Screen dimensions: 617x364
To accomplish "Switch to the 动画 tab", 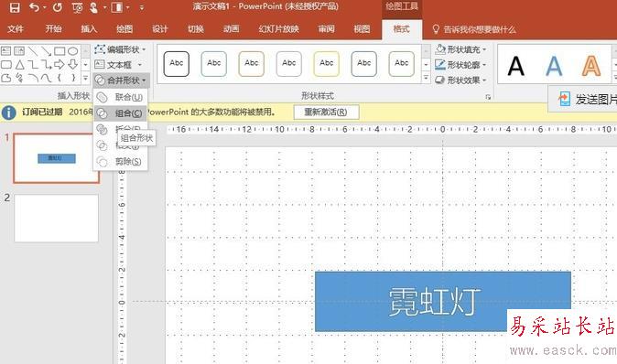I will (x=231, y=28).
